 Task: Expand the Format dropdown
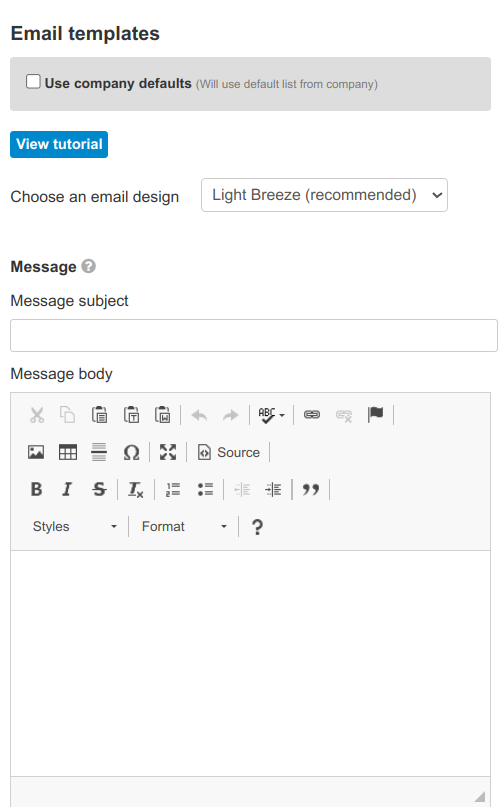184,527
